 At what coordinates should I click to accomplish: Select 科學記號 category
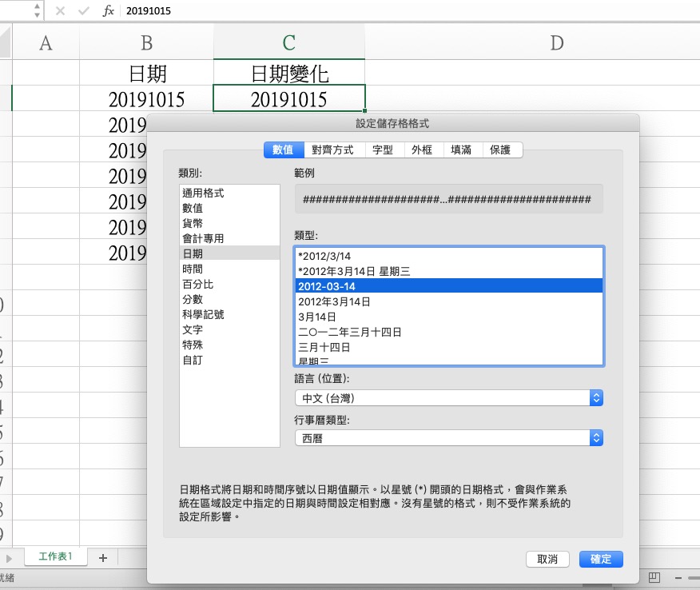click(x=229, y=314)
